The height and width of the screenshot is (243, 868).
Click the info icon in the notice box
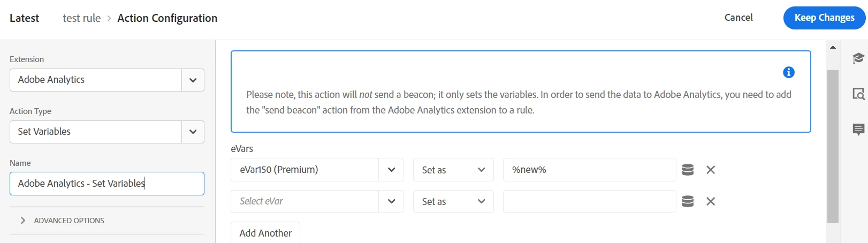[x=788, y=72]
